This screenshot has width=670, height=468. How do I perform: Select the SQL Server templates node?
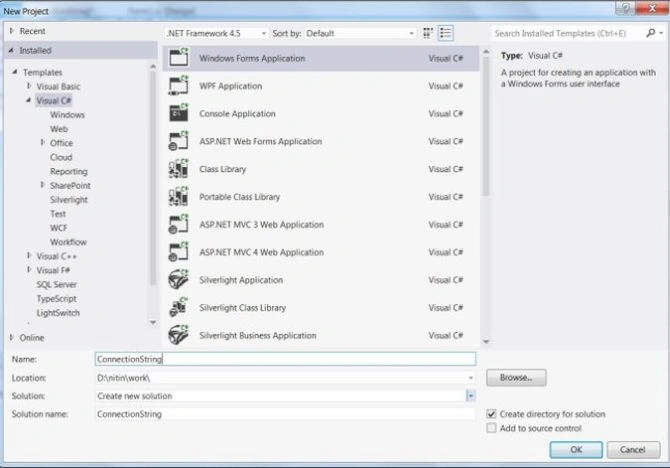coord(57,284)
